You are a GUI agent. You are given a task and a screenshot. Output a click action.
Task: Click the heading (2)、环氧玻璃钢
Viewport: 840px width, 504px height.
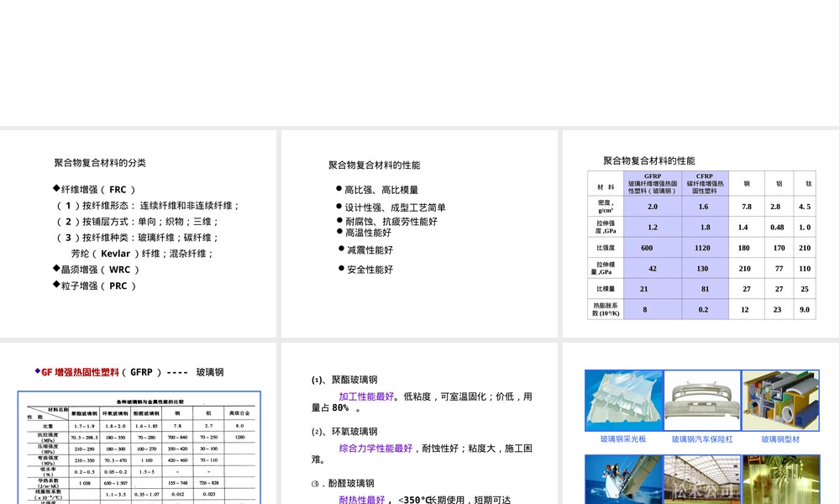344,432
